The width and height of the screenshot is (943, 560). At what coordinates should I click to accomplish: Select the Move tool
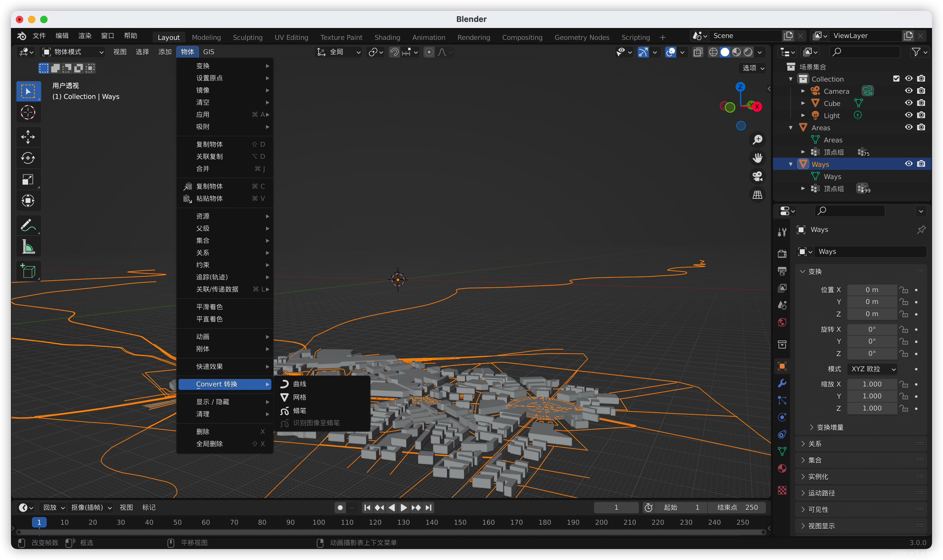28,137
